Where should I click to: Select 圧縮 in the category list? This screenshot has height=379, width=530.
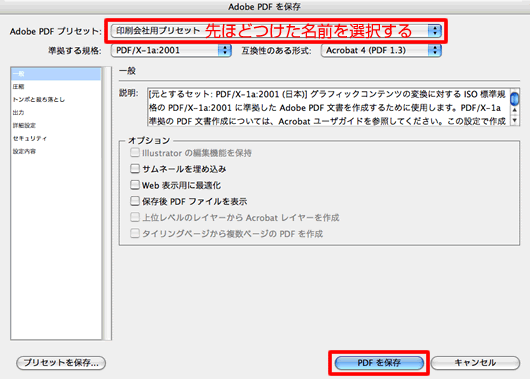pos(56,87)
